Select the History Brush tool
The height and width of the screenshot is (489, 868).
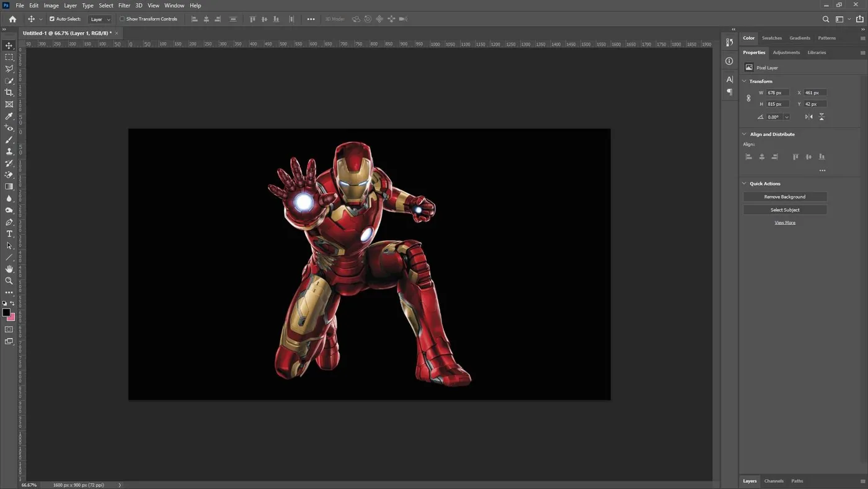click(x=9, y=163)
